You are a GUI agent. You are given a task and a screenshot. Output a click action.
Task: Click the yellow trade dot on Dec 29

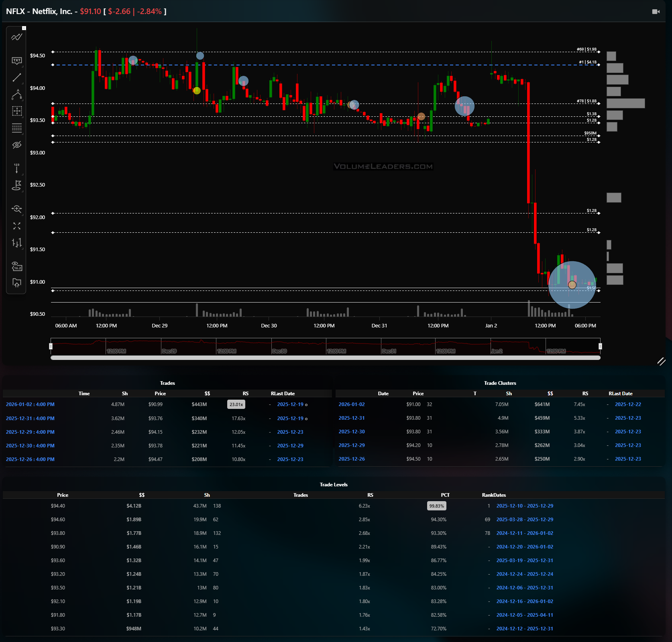197,91
